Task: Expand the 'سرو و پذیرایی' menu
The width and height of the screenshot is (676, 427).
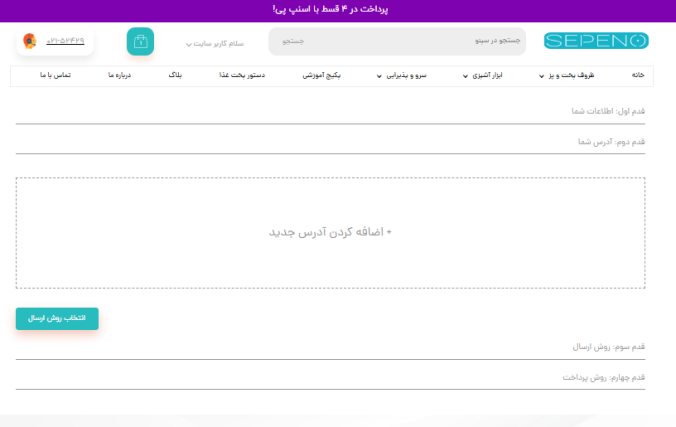Action: [x=401, y=75]
